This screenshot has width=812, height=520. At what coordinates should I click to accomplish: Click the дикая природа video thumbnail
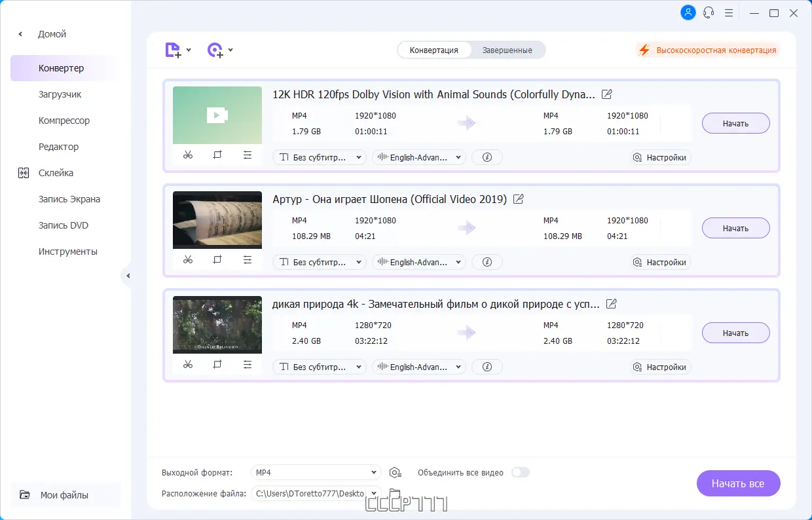pos(217,325)
